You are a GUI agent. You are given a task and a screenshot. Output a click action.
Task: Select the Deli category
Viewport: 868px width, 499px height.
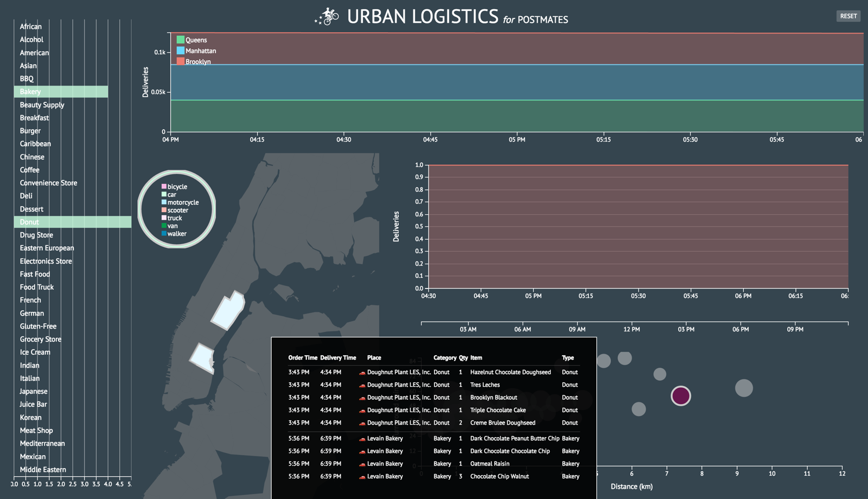pyautogui.click(x=26, y=196)
